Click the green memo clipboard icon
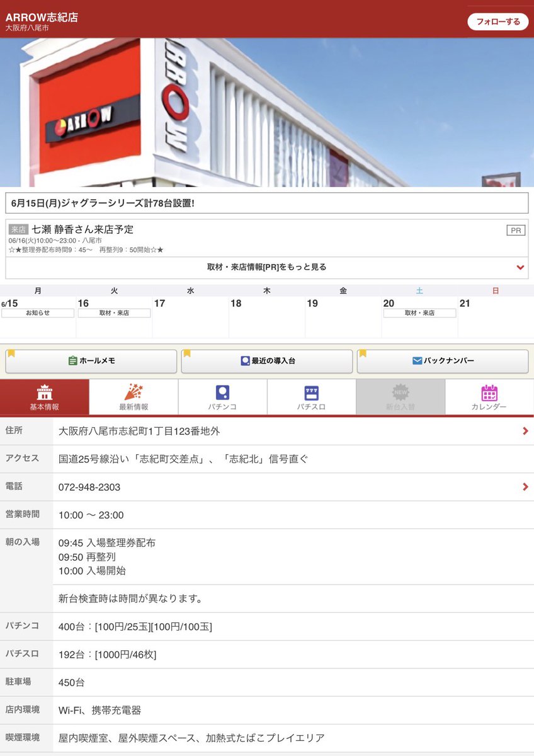The image size is (534, 756). click(x=72, y=361)
